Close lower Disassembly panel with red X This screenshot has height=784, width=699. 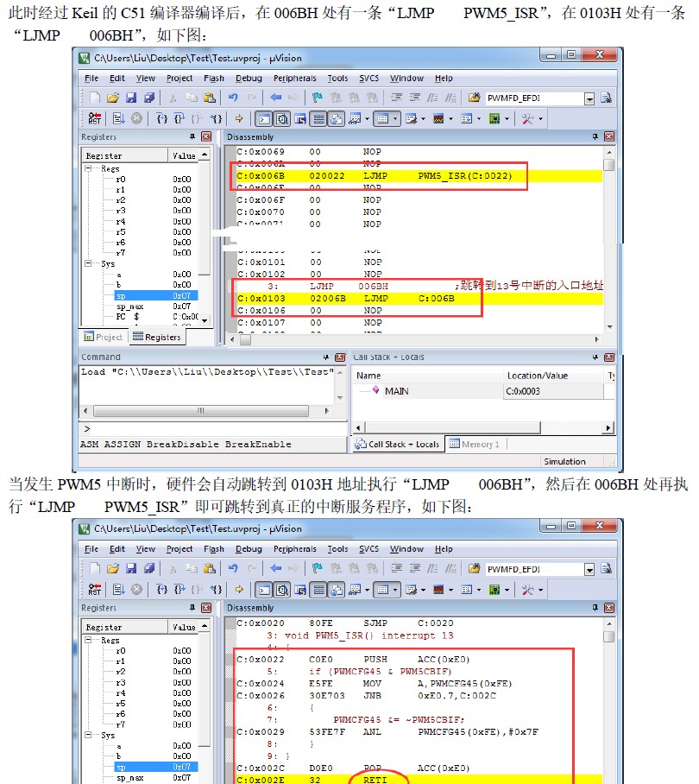(x=609, y=608)
